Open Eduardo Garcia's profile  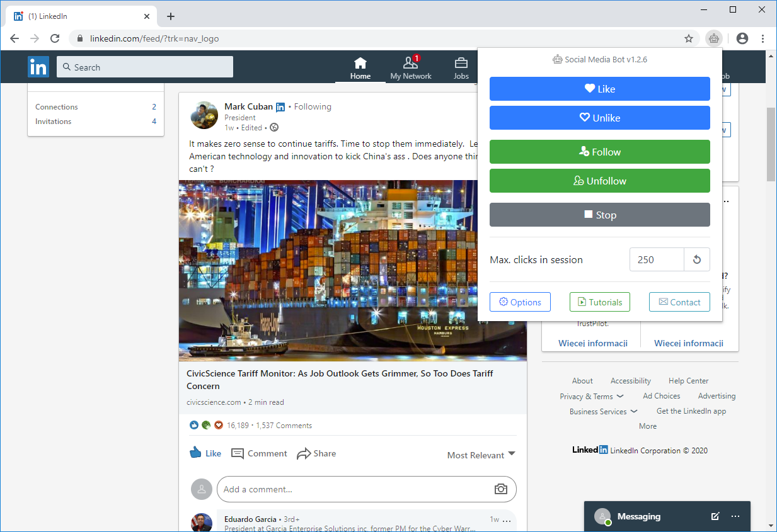click(x=250, y=519)
